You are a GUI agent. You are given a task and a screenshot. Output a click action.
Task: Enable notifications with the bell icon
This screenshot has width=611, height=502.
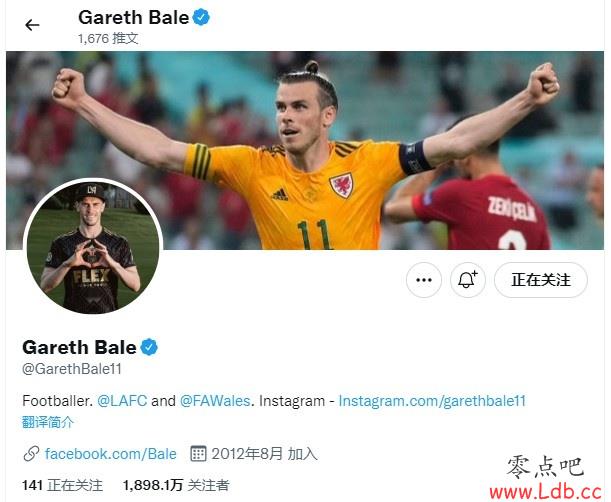(x=468, y=280)
